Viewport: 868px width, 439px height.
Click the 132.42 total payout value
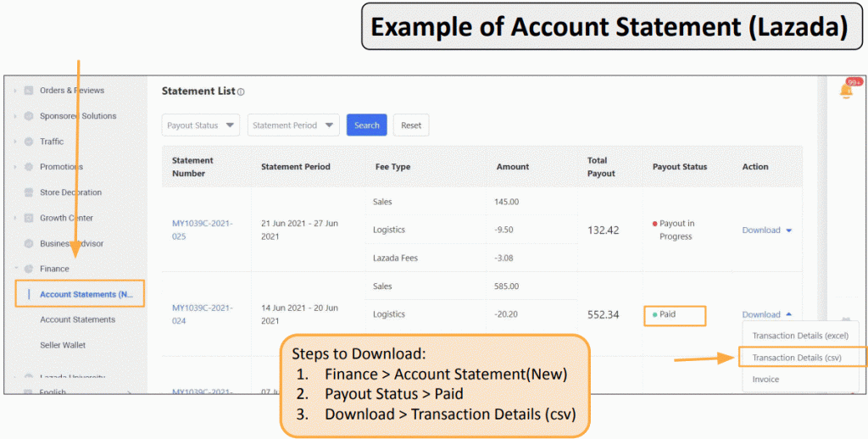[x=604, y=231]
